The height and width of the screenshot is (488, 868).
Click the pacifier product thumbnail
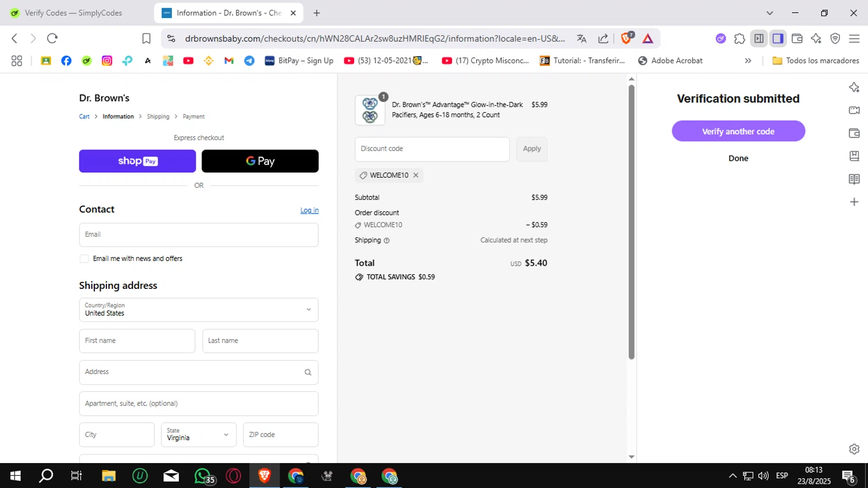[x=370, y=110]
